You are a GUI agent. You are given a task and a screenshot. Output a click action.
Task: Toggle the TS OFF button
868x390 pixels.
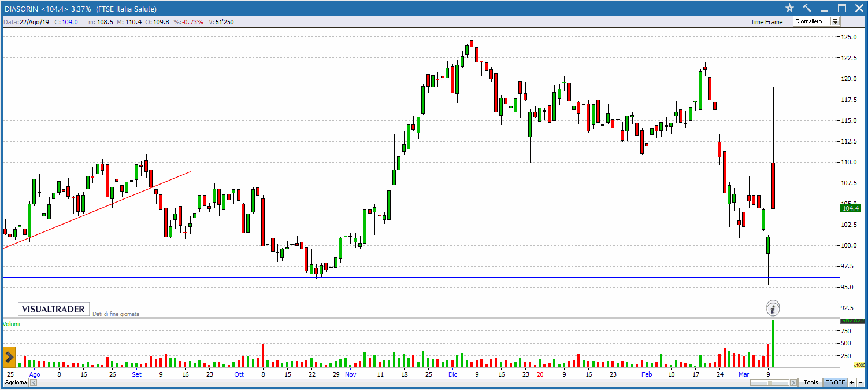click(x=835, y=382)
